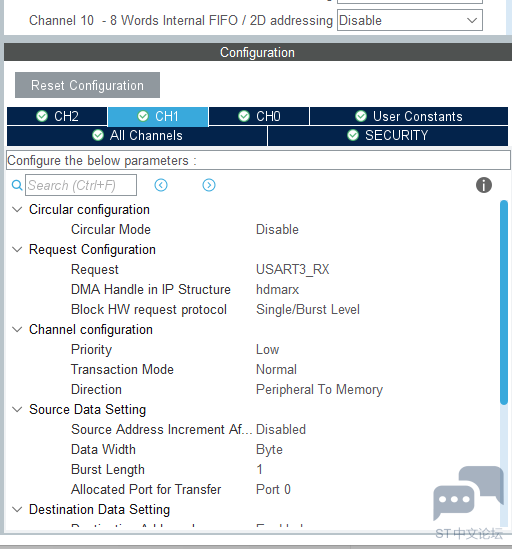512x549 pixels.
Task: Go to next search result arrow
Action: [209, 185]
